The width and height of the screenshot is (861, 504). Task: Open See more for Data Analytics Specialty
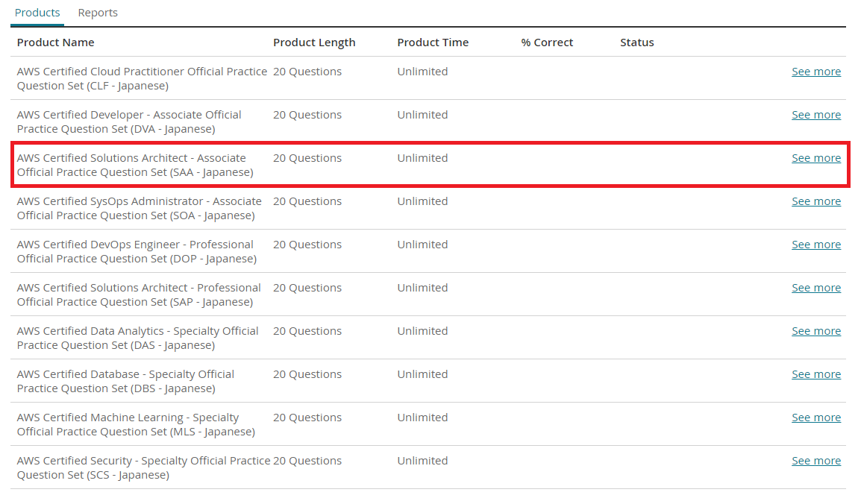(815, 331)
